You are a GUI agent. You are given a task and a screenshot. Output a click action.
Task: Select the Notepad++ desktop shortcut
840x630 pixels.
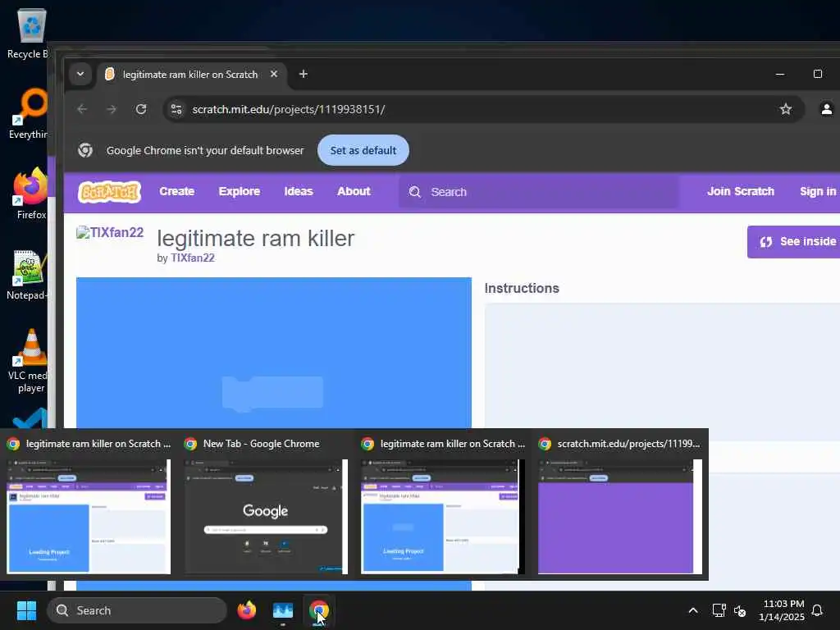point(27,276)
